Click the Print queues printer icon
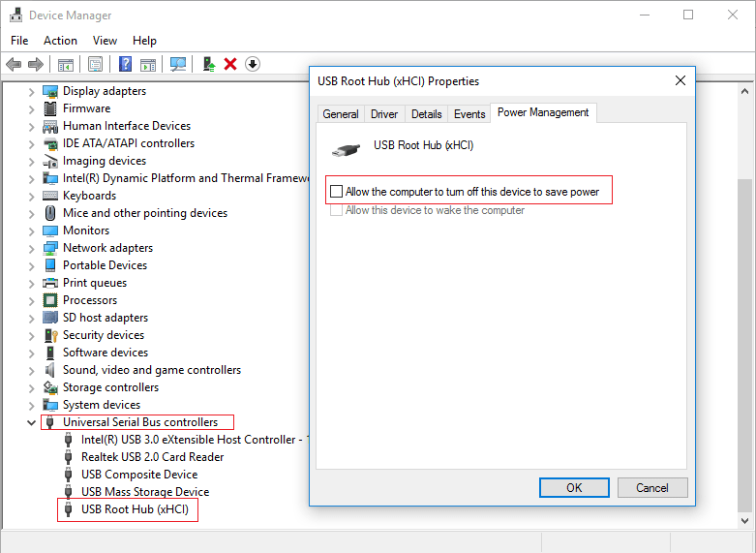756x553 pixels. point(50,283)
